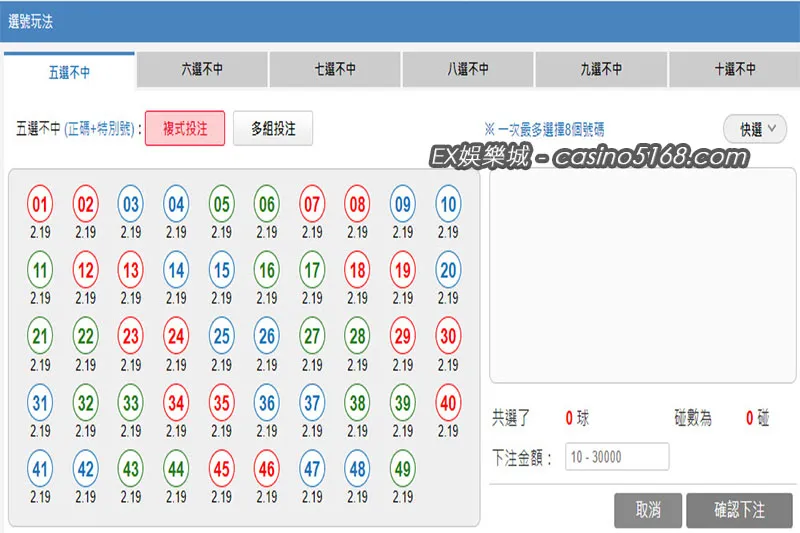
Task: Open the 快選 quick-pick dropdown
Action: tap(755, 129)
